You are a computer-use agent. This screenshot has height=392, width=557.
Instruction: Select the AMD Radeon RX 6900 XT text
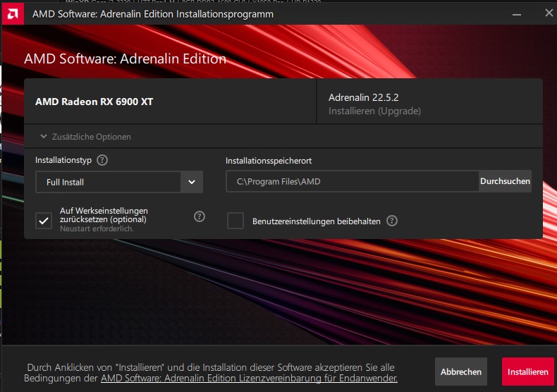(94, 102)
